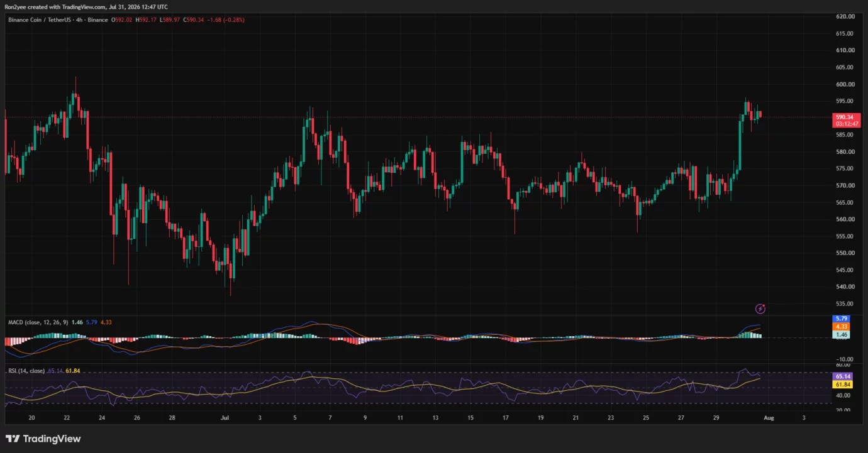Click the blue 5.79 MACD axis tag
Image resolution: width=868 pixels, height=453 pixels.
841,319
